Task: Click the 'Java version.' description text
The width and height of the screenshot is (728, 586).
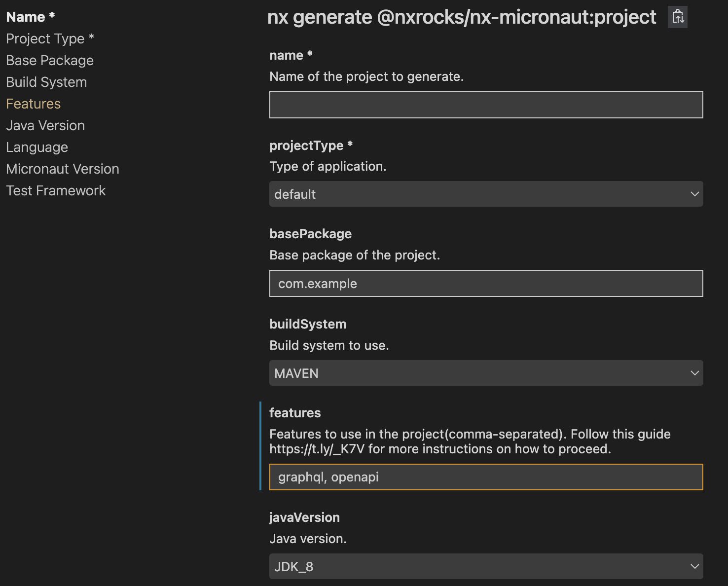Action: pos(308,539)
